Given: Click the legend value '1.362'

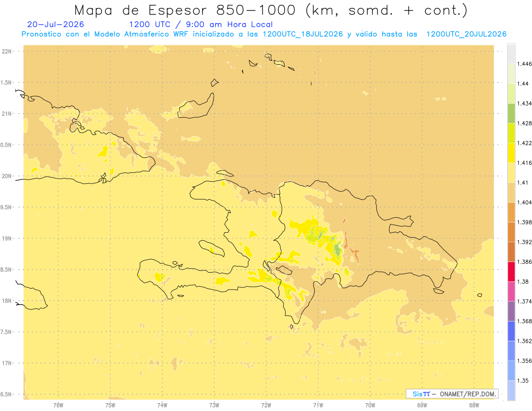Looking at the screenshot, I should pyautogui.click(x=524, y=341).
